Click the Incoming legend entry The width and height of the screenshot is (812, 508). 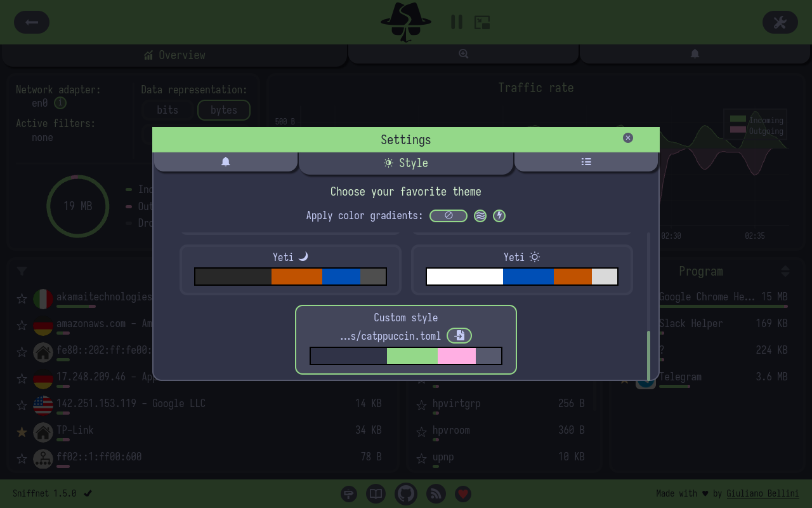click(x=757, y=120)
